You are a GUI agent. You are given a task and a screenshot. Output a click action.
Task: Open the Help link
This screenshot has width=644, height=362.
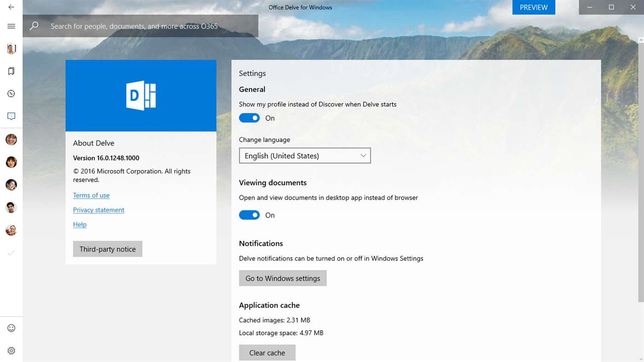[x=80, y=224]
